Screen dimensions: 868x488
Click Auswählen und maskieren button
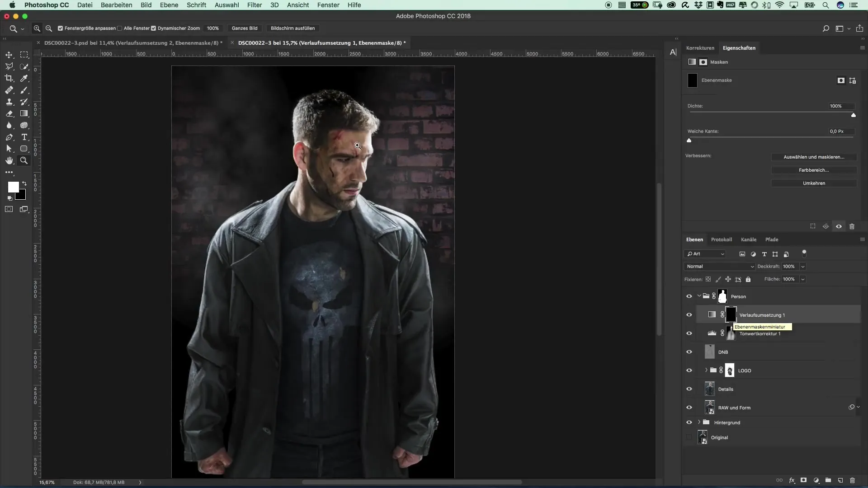click(814, 157)
